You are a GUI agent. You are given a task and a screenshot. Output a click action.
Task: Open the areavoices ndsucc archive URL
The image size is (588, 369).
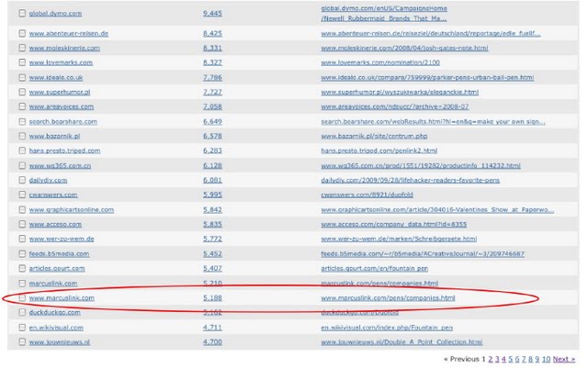coord(394,106)
